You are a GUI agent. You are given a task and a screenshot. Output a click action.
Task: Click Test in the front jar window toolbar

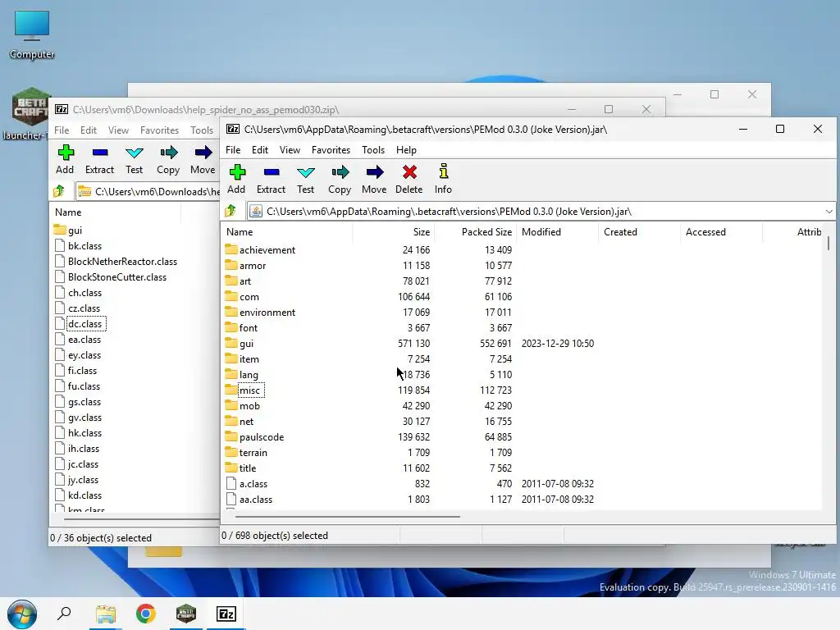tap(305, 179)
